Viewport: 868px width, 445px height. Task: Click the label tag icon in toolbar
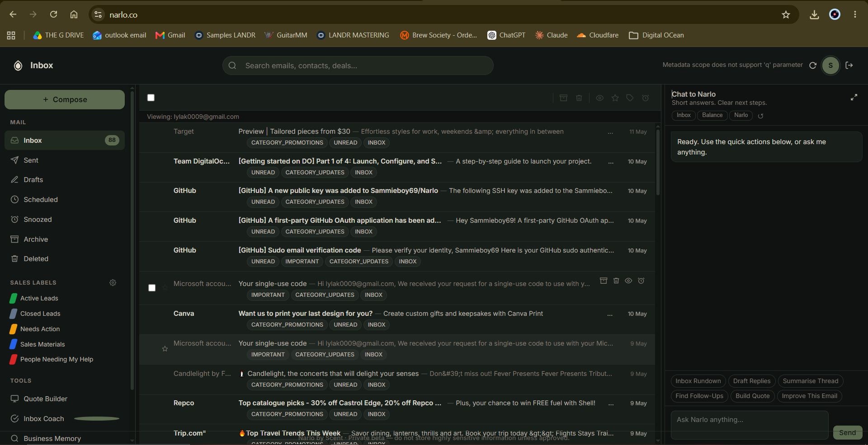630,98
